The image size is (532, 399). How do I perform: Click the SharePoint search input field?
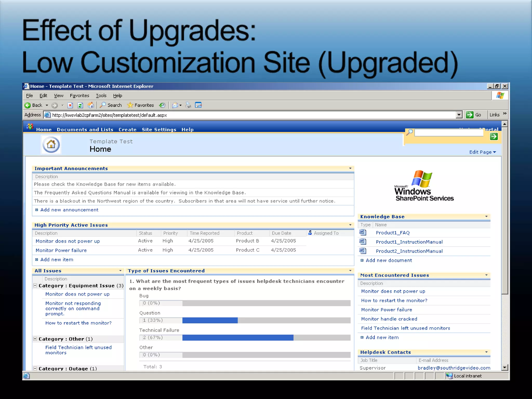point(449,133)
